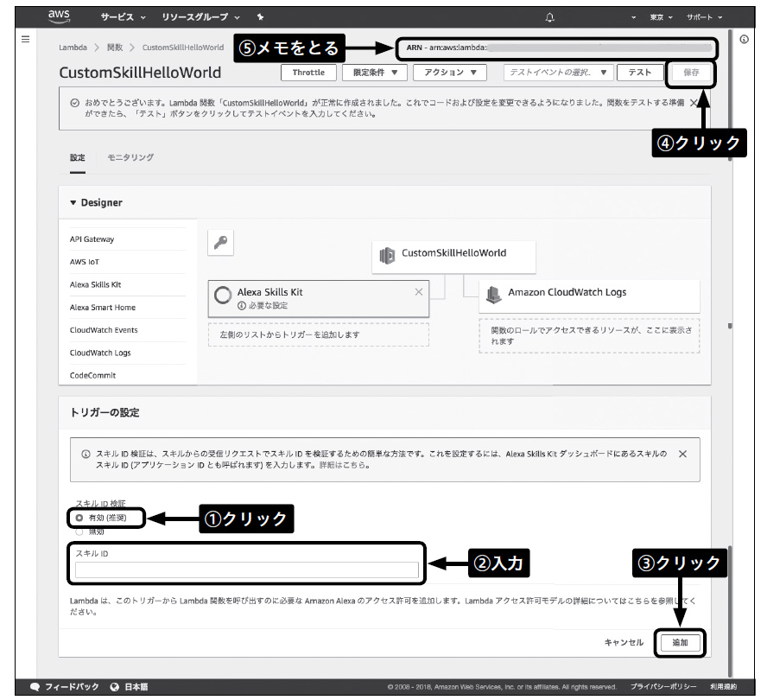
Task: Click the フィードバック footer link
Action: 72,687
